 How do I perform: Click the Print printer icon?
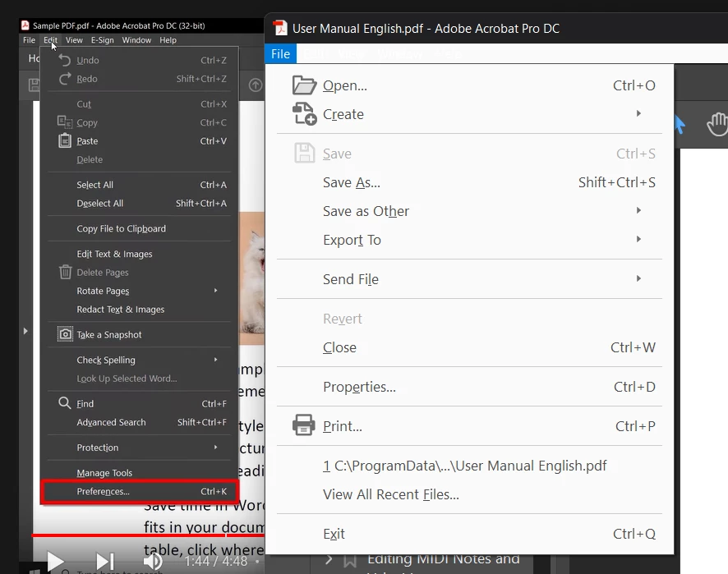tap(304, 425)
